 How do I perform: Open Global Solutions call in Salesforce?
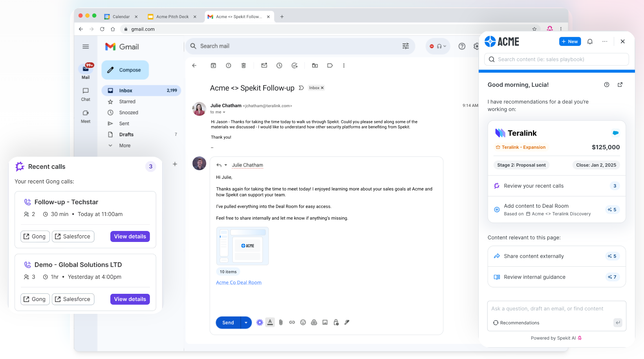(x=73, y=299)
